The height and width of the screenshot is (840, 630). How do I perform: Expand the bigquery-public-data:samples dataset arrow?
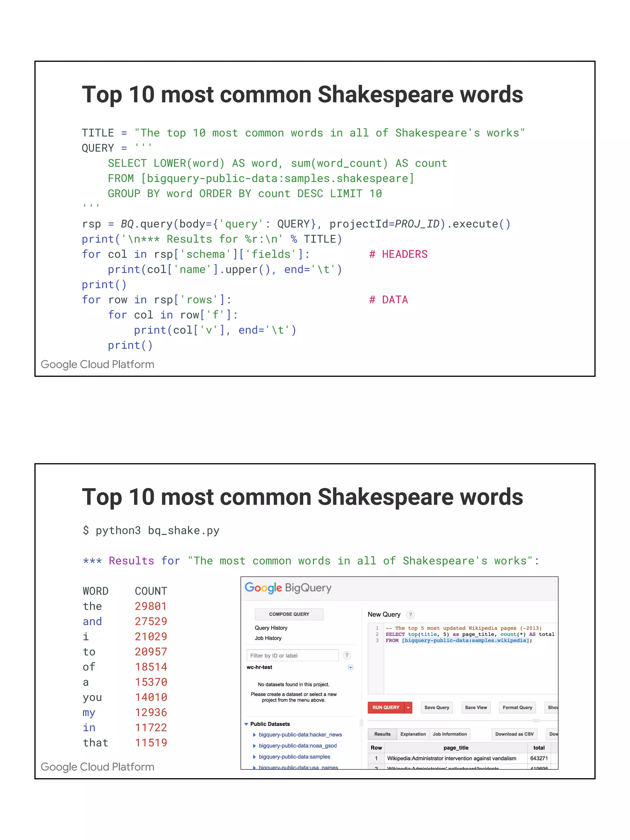coord(254,757)
